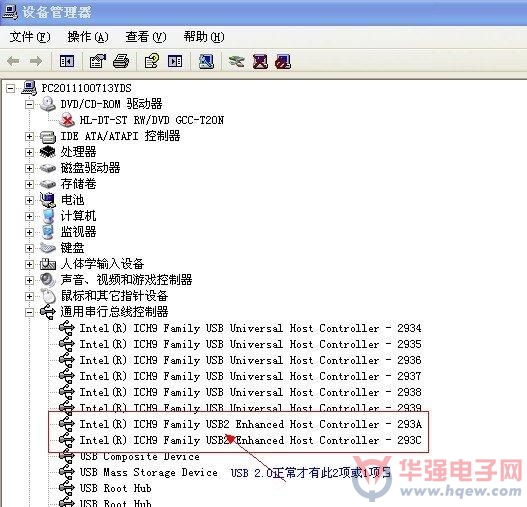Click Scan for hardware changes icon
This screenshot has width=527, height=507.
click(206, 61)
